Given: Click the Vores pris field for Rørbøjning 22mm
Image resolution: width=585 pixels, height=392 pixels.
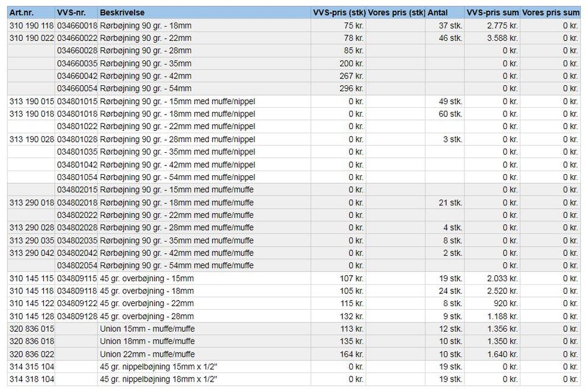Looking at the screenshot, I should tap(395, 38).
